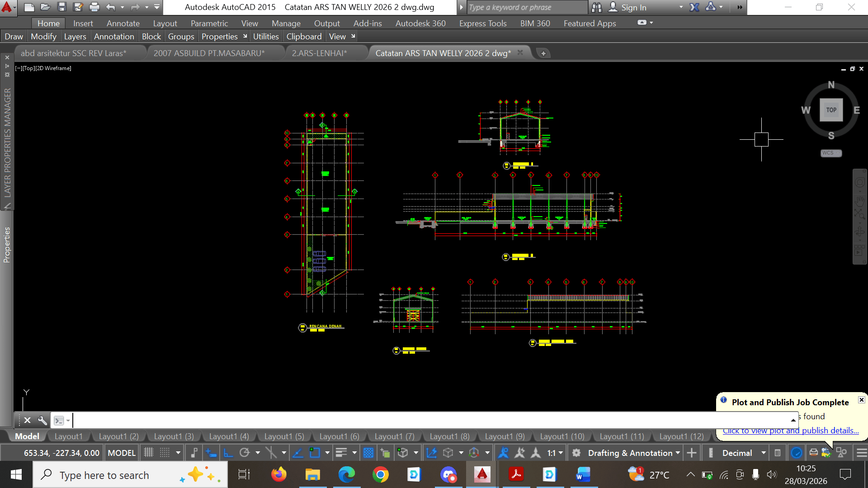Toggle Transparency display in status bar
The image size is (868, 488).
[368, 453]
